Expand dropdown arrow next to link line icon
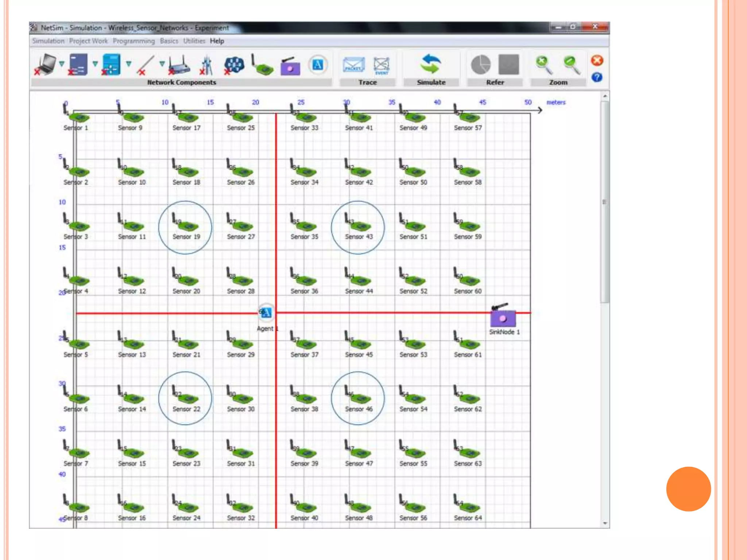Image resolution: width=747 pixels, height=560 pixels. [162, 64]
